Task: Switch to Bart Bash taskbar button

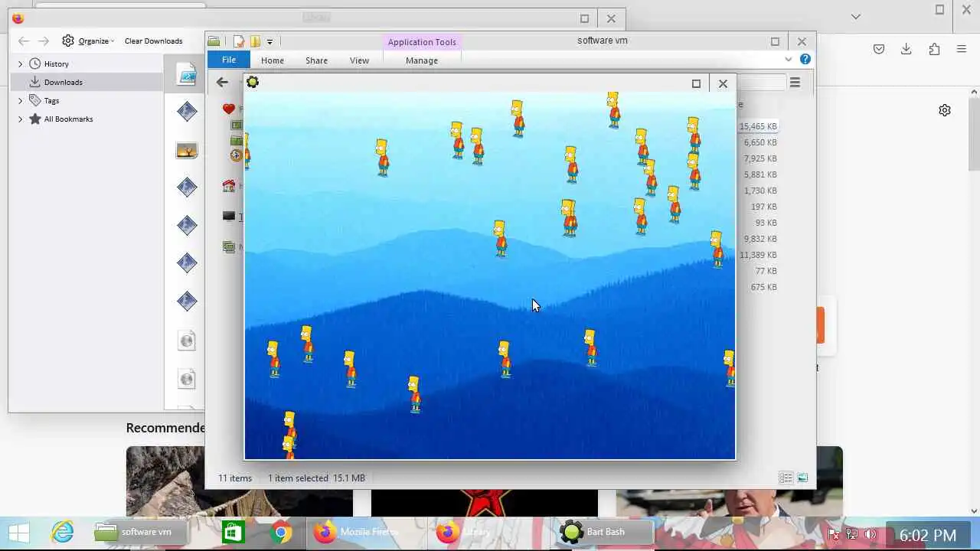Action: coord(605,532)
